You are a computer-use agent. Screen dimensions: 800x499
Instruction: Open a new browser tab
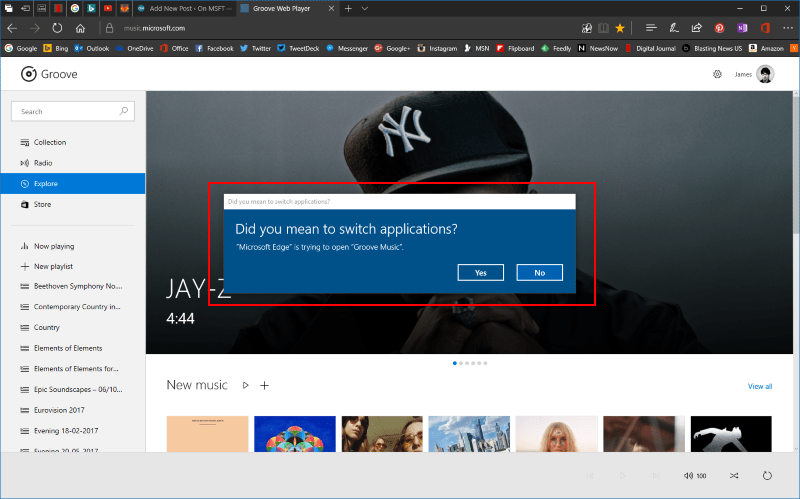(348, 9)
